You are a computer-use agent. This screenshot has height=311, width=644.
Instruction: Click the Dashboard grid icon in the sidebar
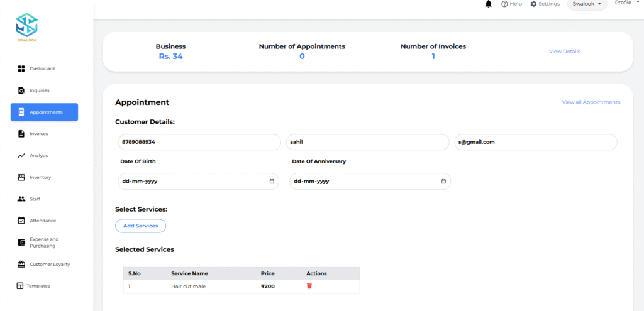click(21, 68)
